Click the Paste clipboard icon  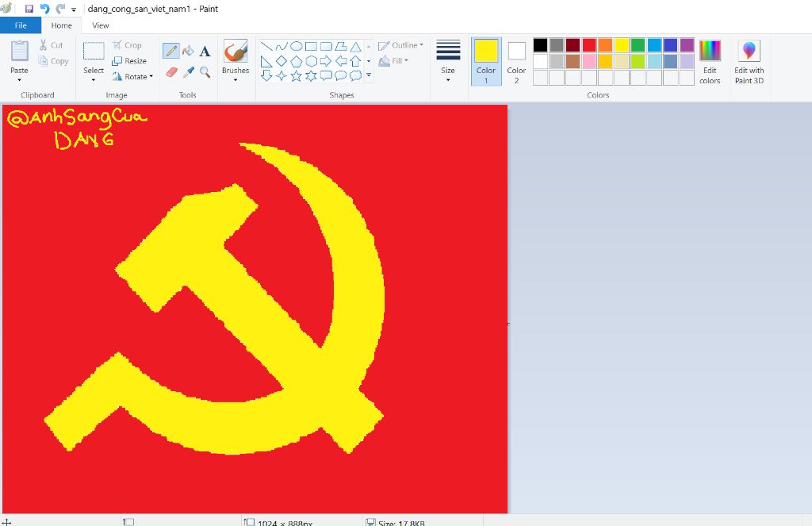point(20,52)
